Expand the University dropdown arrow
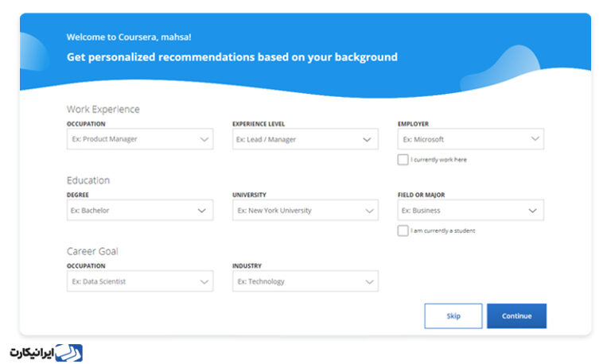 click(x=368, y=211)
